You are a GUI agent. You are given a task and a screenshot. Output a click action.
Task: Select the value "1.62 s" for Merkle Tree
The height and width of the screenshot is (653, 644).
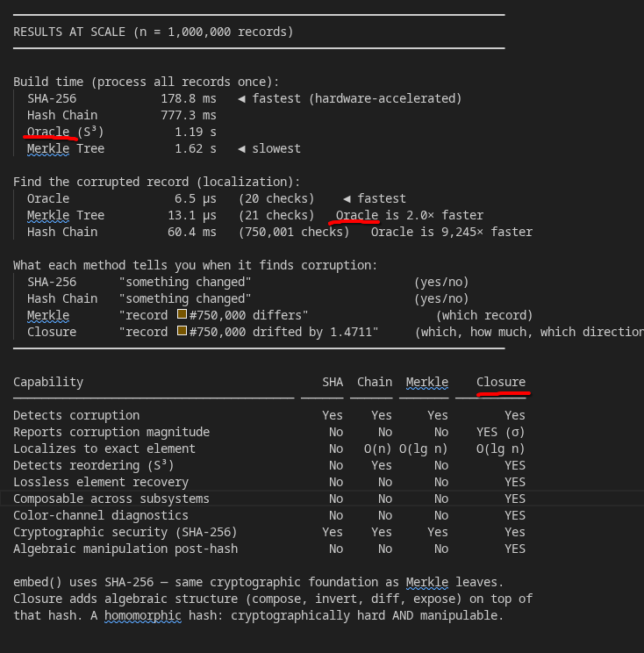[196, 148]
